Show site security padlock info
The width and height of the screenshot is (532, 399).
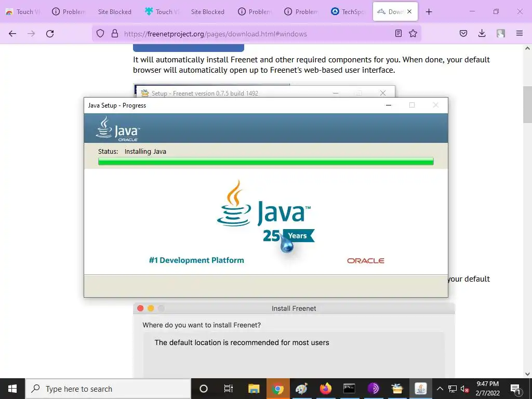pos(115,34)
